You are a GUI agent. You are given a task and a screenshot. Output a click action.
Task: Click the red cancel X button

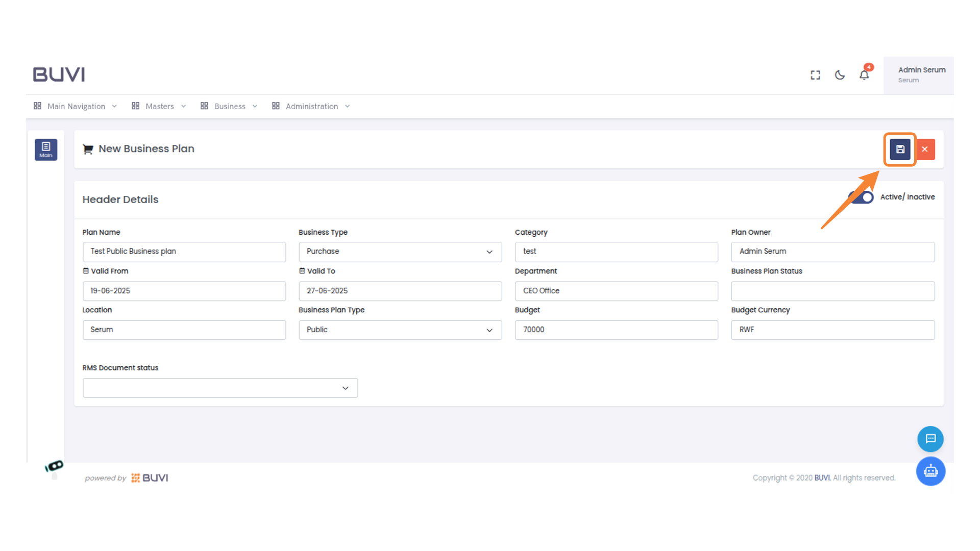925,149
